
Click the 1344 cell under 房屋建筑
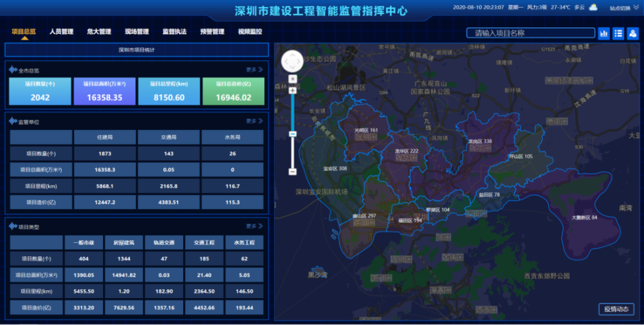(x=124, y=259)
